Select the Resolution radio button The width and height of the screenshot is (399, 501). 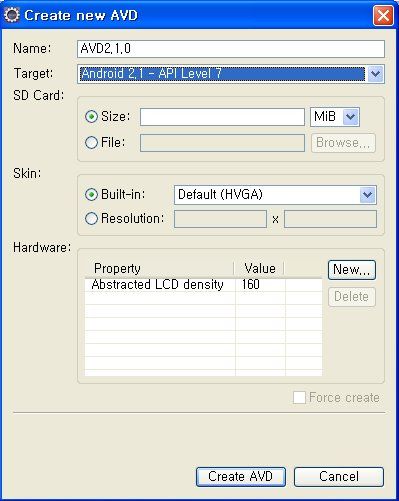[91, 219]
